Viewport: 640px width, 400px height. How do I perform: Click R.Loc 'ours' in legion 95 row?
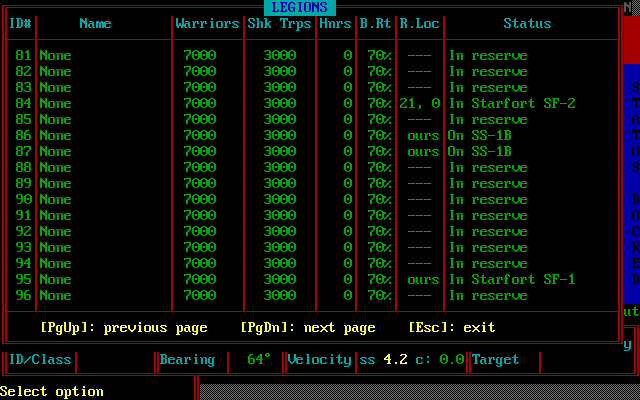(x=423, y=280)
